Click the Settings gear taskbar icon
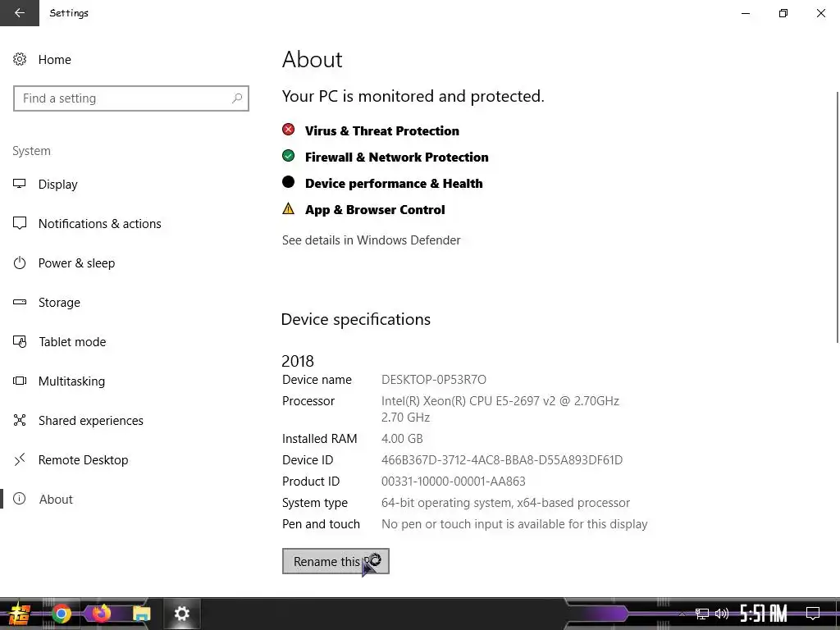The width and height of the screenshot is (840, 630). (x=182, y=614)
